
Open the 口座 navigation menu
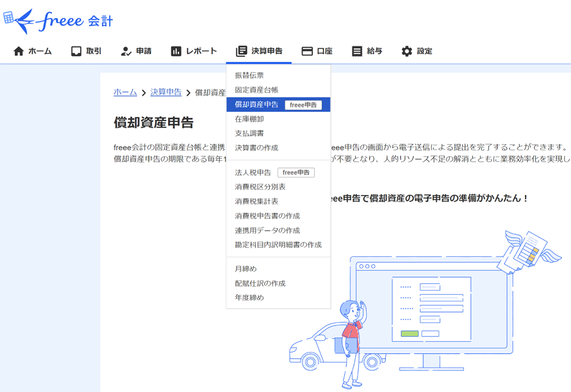(x=317, y=51)
